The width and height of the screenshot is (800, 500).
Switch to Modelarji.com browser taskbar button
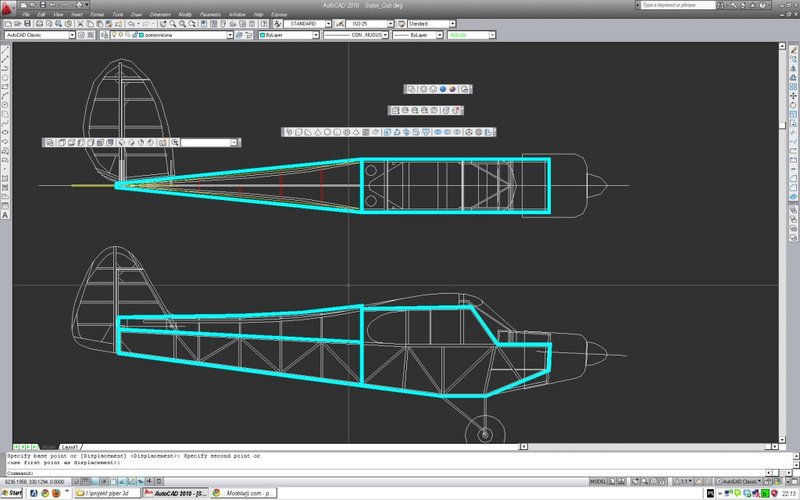pyautogui.click(x=244, y=493)
